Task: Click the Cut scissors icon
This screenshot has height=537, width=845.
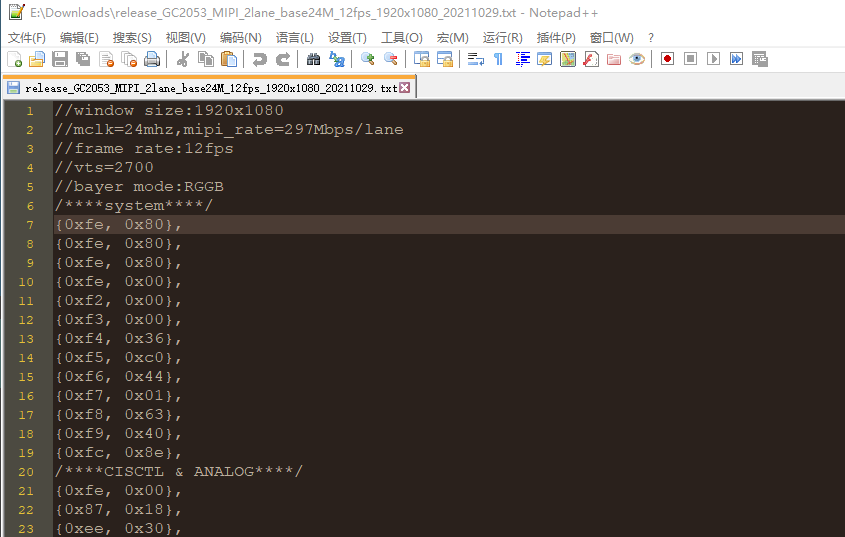Action: [183, 59]
